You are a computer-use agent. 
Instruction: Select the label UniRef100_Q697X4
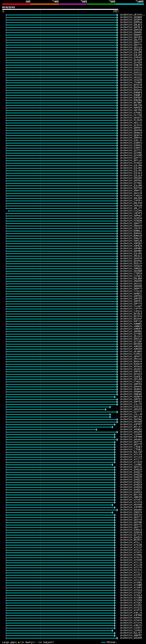[x=131, y=467]
